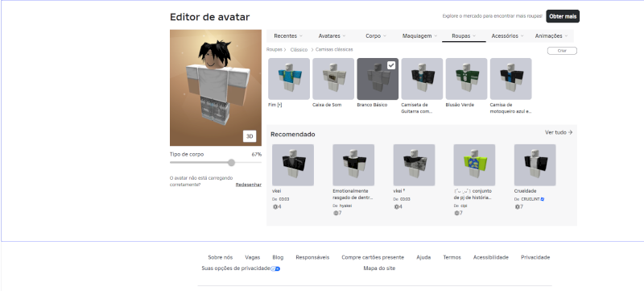Image resolution: width=644 pixels, height=291 pixels.
Task: Click the Ver tudo arrow link
Action: 559,132
